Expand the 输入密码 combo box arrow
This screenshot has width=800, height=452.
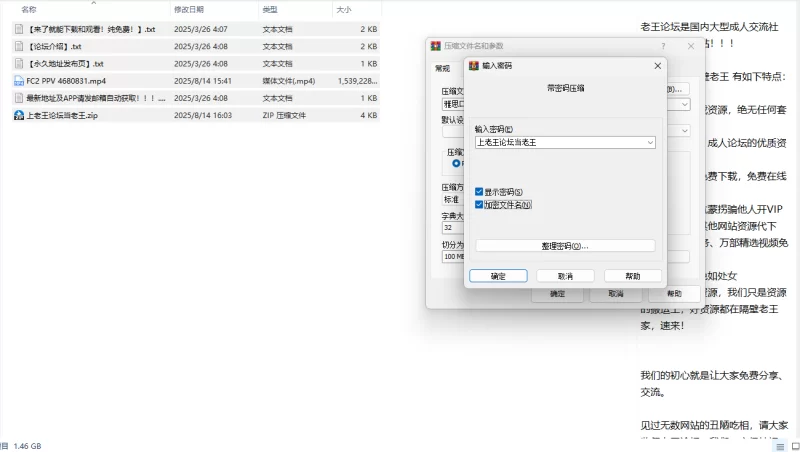(x=651, y=143)
